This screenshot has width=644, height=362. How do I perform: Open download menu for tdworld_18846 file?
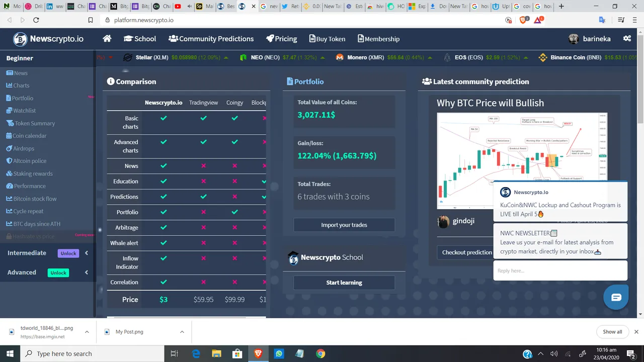(87, 332)
